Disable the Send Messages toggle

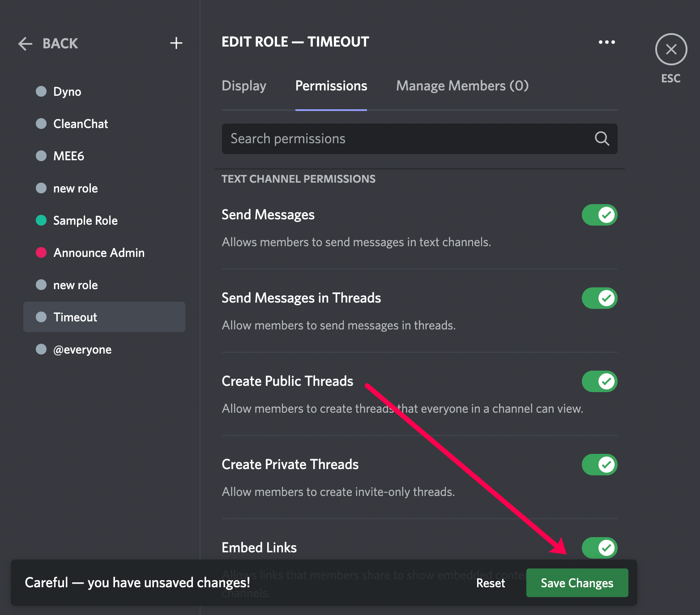(599, 215)
